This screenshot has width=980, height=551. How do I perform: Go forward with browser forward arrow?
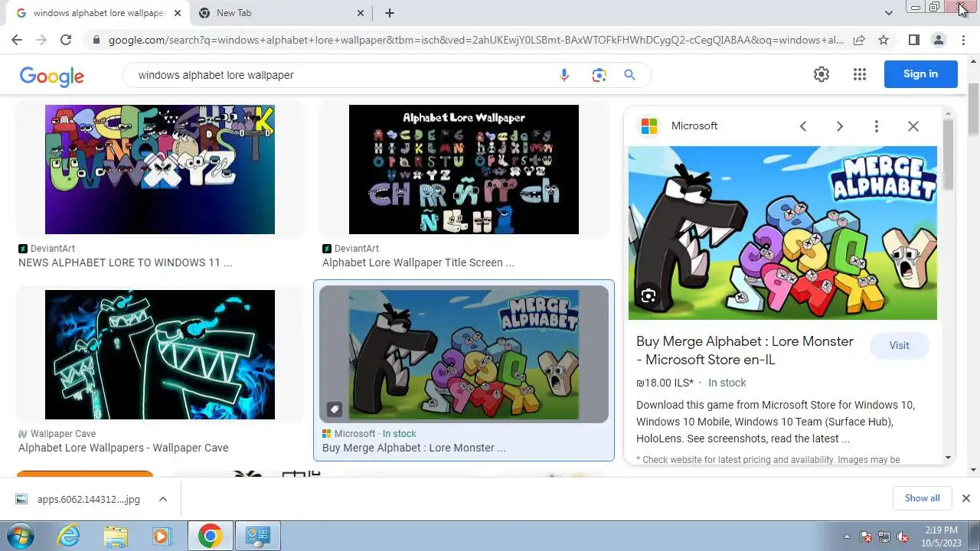[x=41, y=40]
